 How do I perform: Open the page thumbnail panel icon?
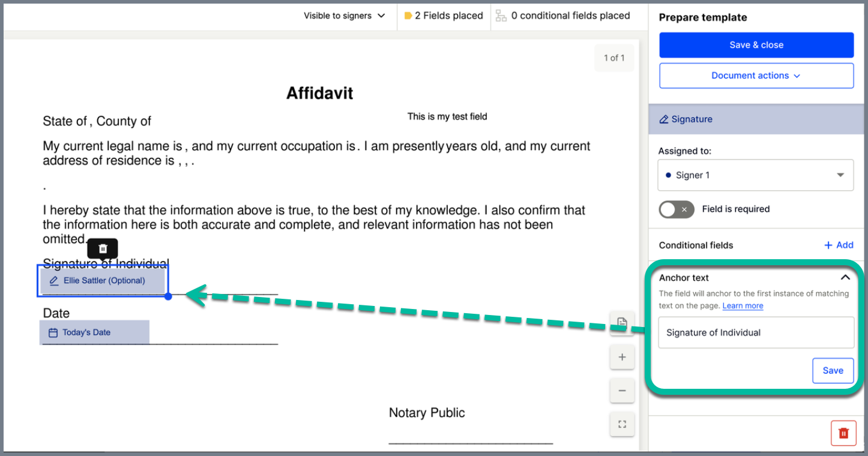[622, 323]
